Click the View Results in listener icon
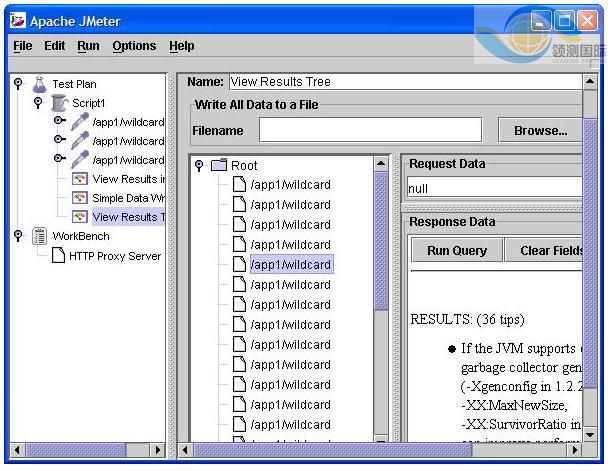 pyautogui.click(x=80, y=179)
